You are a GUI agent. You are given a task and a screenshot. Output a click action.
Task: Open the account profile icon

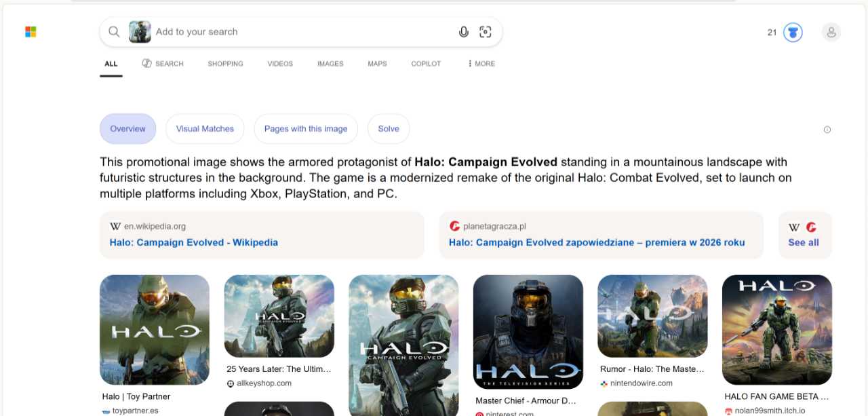(831, 32)
